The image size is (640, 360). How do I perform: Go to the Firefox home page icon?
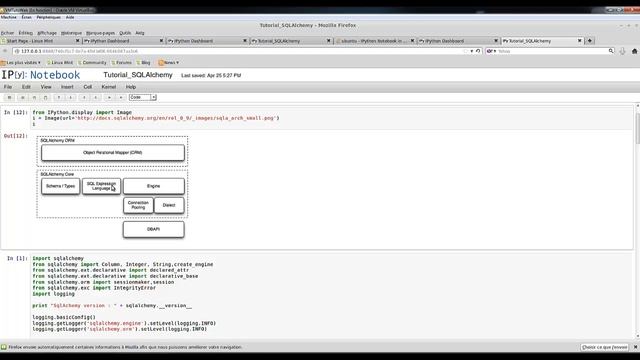(634, 51)
